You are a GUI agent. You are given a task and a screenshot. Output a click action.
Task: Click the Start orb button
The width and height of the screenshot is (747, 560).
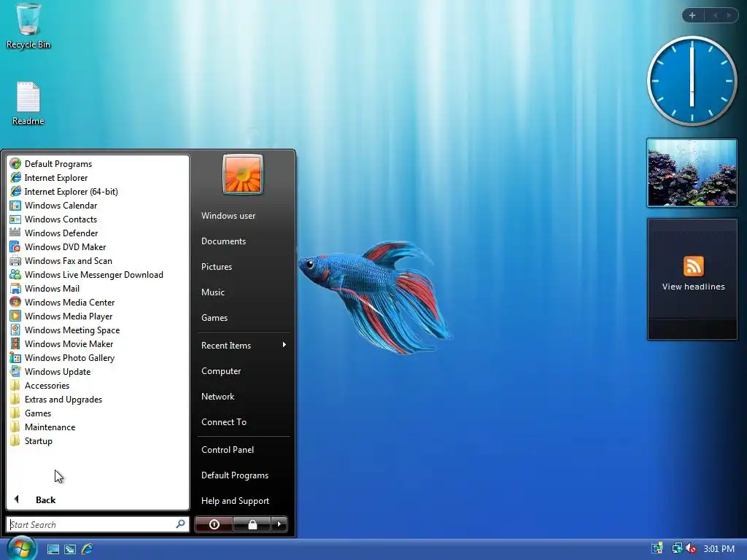[x=21, y=548]
